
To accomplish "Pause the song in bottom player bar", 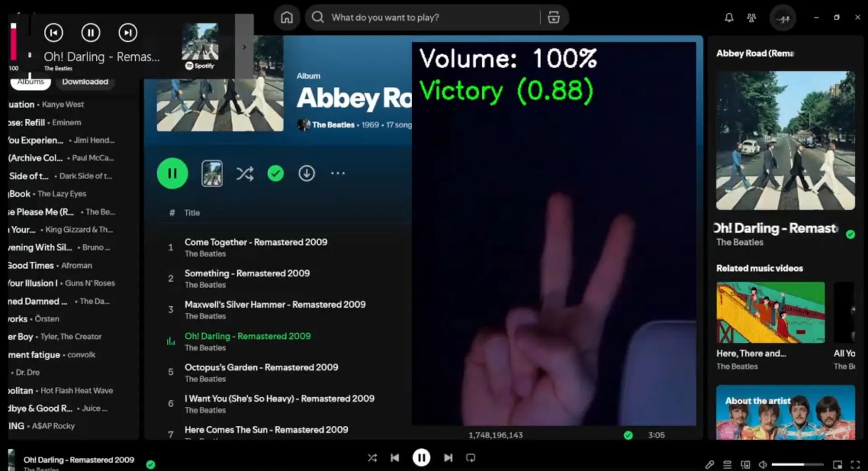I will pyautogui.click(x=421, y=458).
